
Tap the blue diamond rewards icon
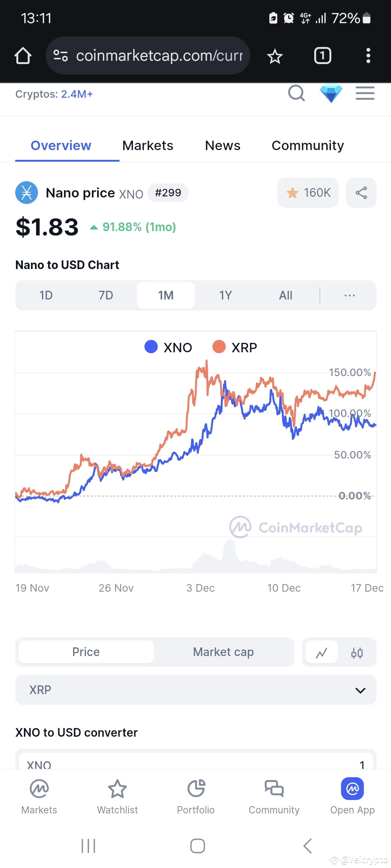(331, 93)
